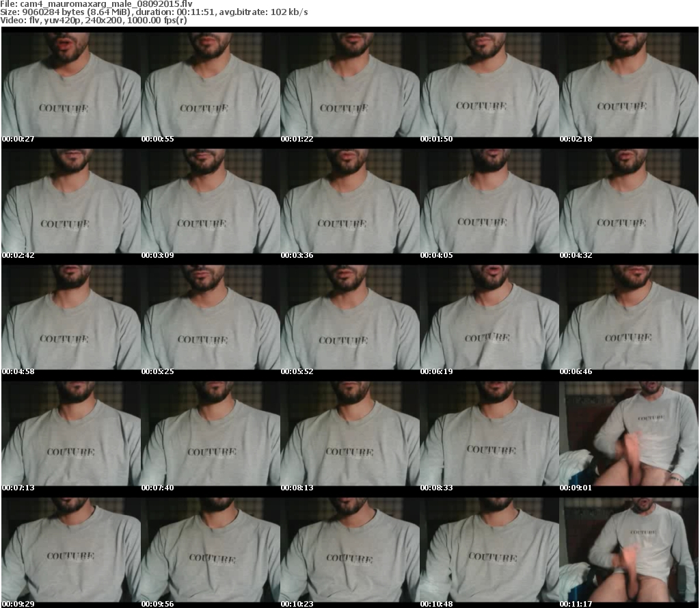Image resolution: width=700 pixels, height=608 pixels.
Task: Choose the frame thumbnail stamped 00:07:13
Action: [71, 434]
